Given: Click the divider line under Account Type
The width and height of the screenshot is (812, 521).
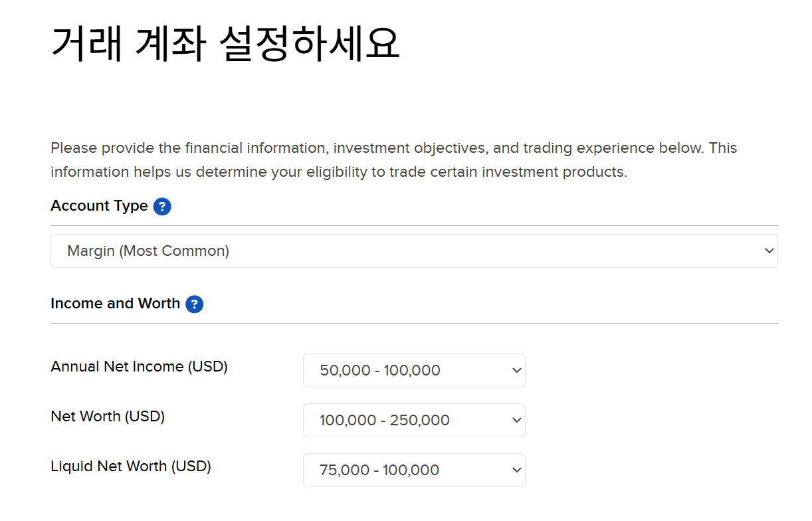Looking at the screenshot, I should pyautogui.click(x=414, y=225).
